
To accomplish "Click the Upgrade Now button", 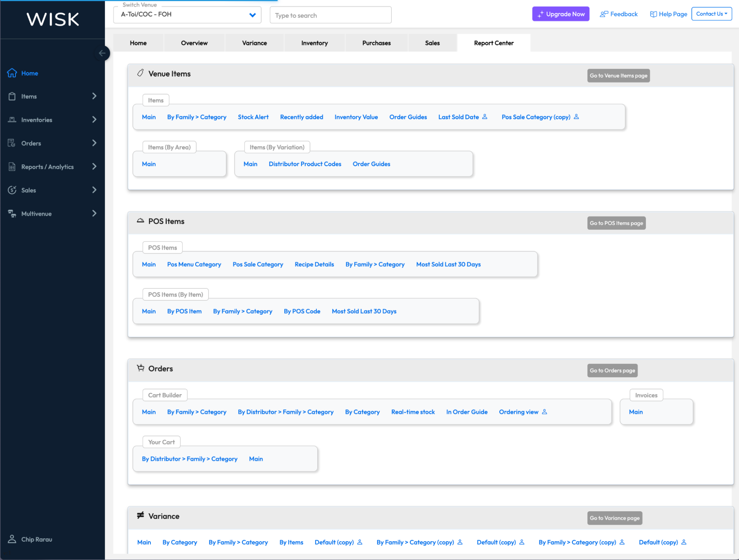I will (x=561, y=14).
